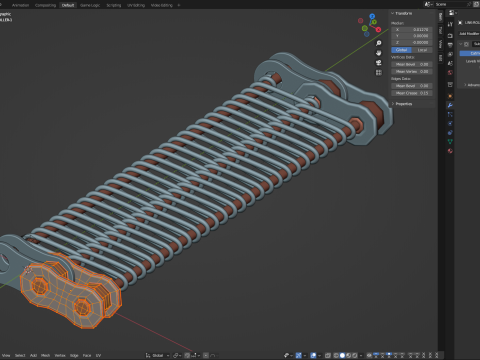Open the Render properties tab icon
The width and height of the screenshot is (480, 360).
coord(450,36)
